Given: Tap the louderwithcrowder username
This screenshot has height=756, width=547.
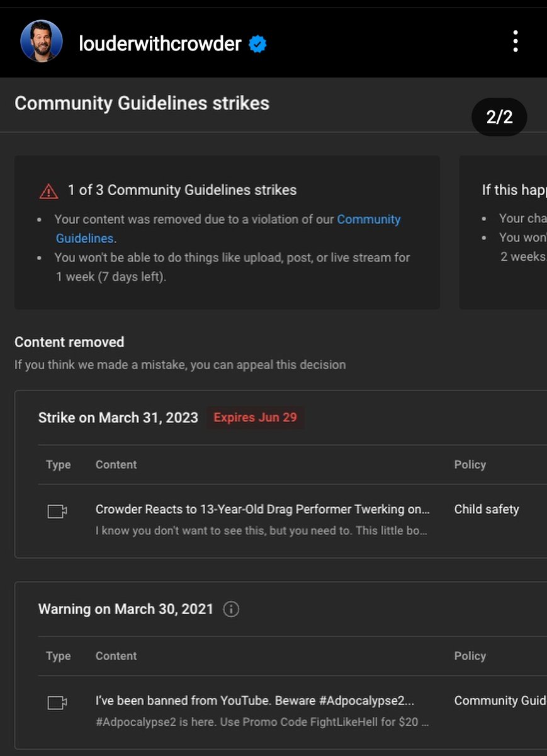Looking at the screenshot, I should tap(160, 43).
